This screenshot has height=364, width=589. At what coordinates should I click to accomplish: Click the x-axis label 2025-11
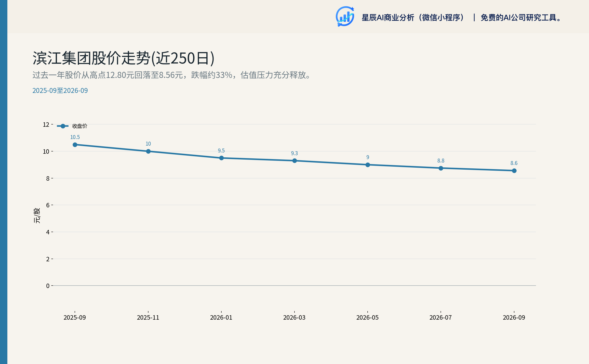tap(148, 317)
